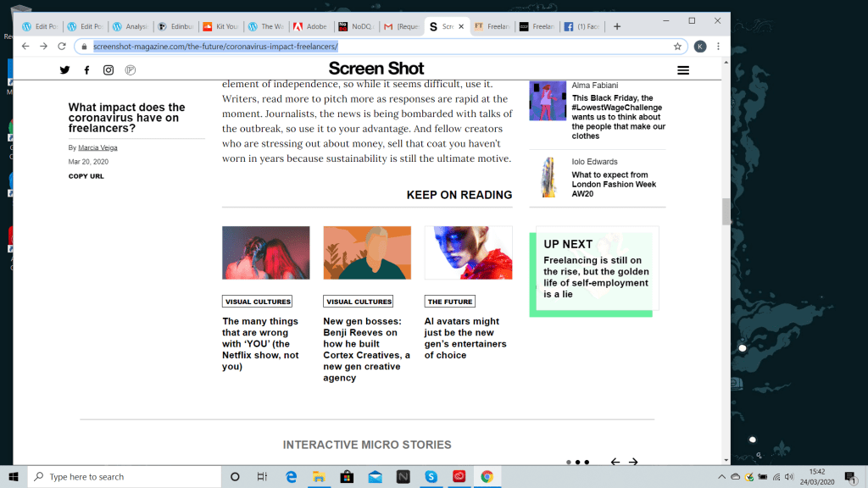Open the hamburger menu on Screen Shot
Viewport: 868px width, 488px height.
(x=683, y=70)
